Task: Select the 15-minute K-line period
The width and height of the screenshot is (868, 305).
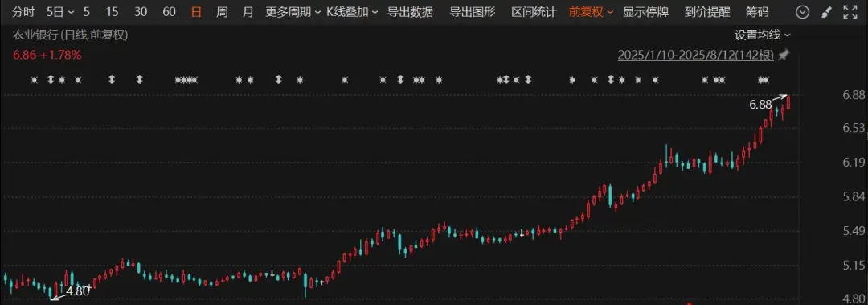Action: pyautogui.click(x=112, y=11)
